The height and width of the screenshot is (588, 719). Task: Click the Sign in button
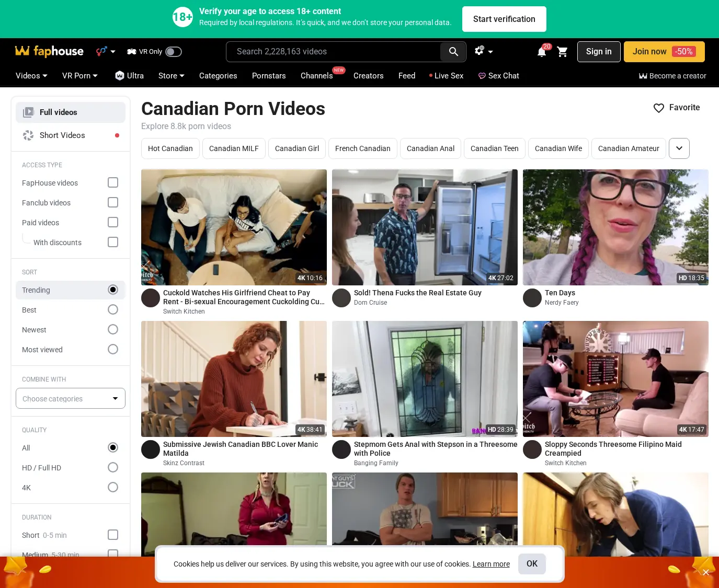pos(599,52)
